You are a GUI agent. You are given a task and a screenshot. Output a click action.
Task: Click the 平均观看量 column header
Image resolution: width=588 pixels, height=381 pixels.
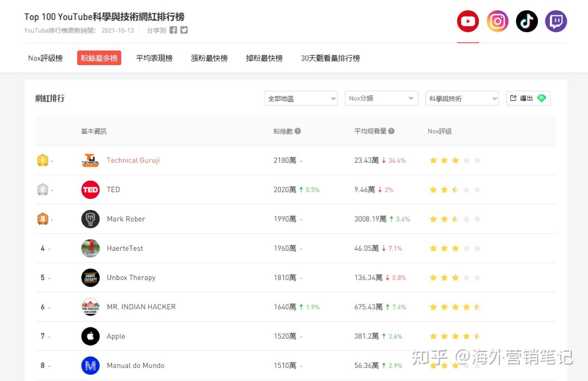pyautogui.click(x=370, y=131)
